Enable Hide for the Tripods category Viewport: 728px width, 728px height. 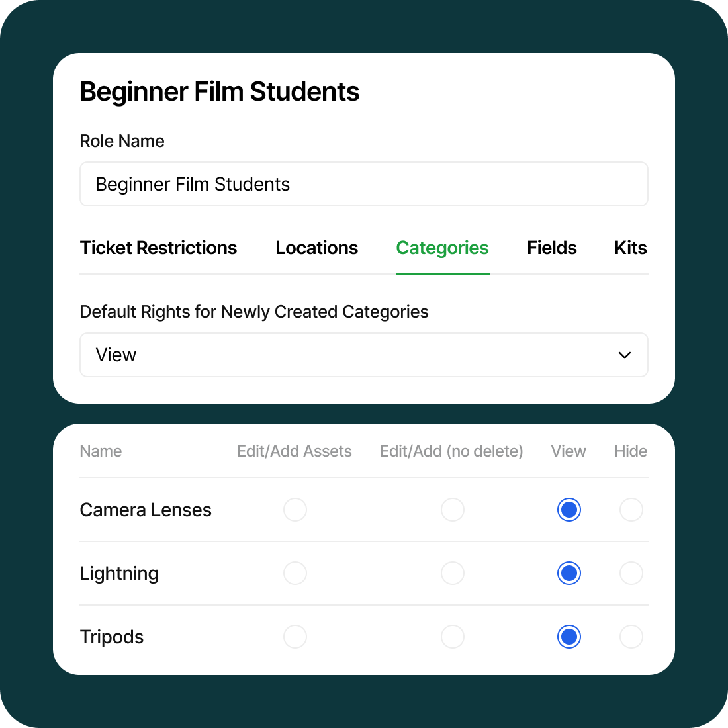(631, 637)
